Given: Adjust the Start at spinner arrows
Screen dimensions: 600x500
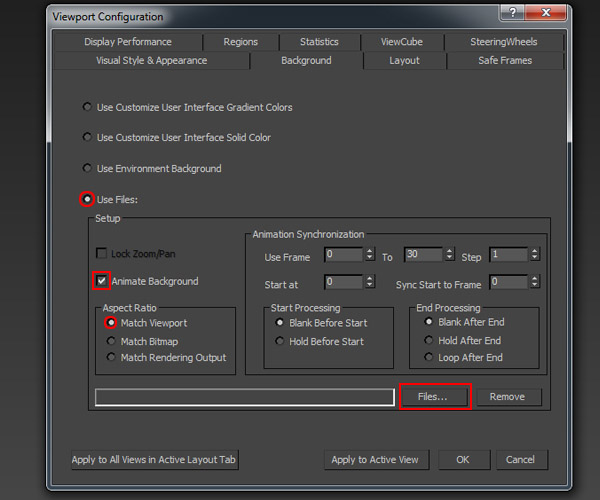Looking at the screenshot, I should (369, 282).
